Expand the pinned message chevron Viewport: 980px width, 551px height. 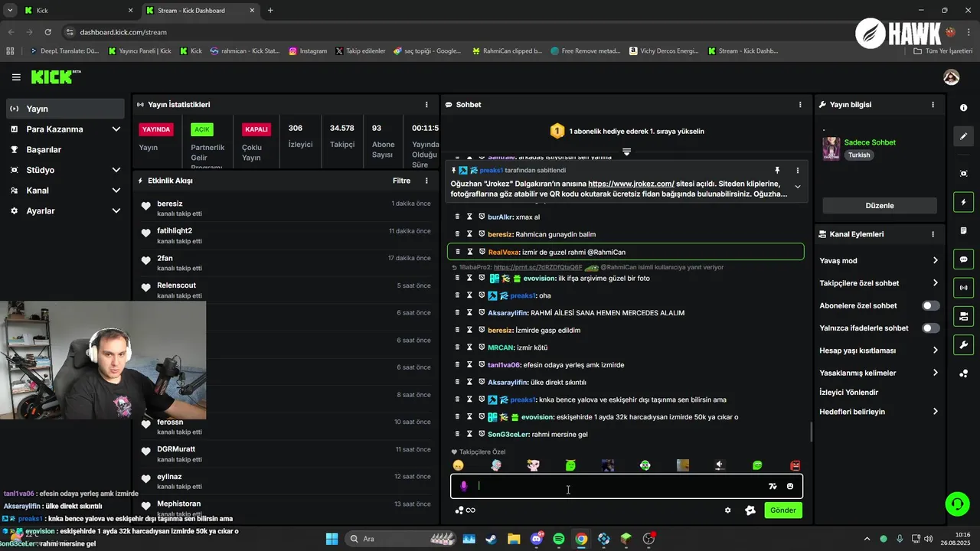coord(797,187)
